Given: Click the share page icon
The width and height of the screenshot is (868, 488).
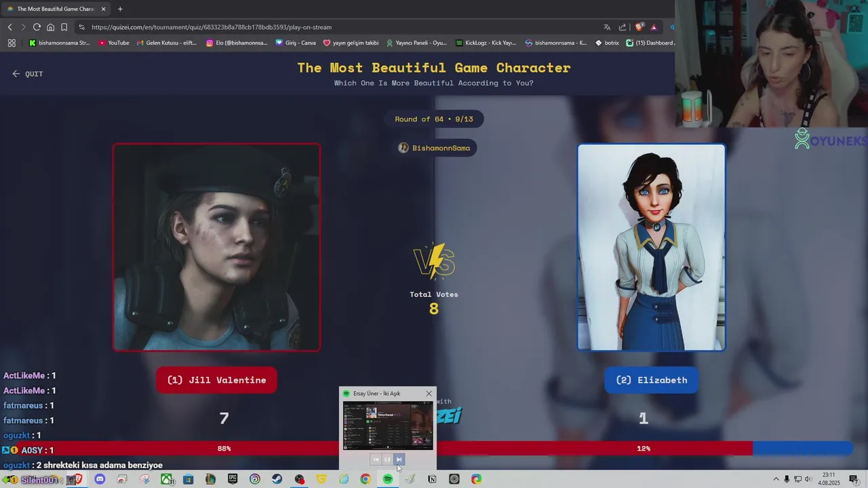Looking at the screenshot, I should (623, 27).
